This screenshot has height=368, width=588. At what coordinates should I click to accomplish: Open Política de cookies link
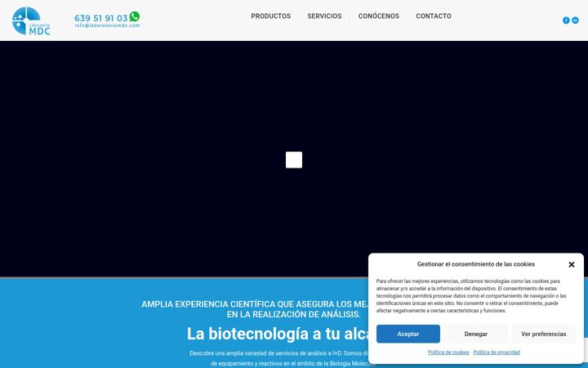click(x=448, y=352)
